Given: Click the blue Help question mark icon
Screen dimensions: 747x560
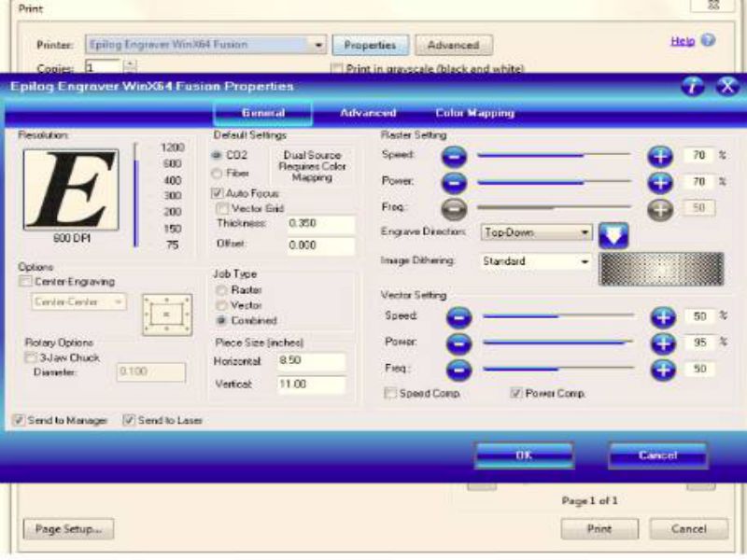Looking at the screenshot, I should click(x=709, y=40).
